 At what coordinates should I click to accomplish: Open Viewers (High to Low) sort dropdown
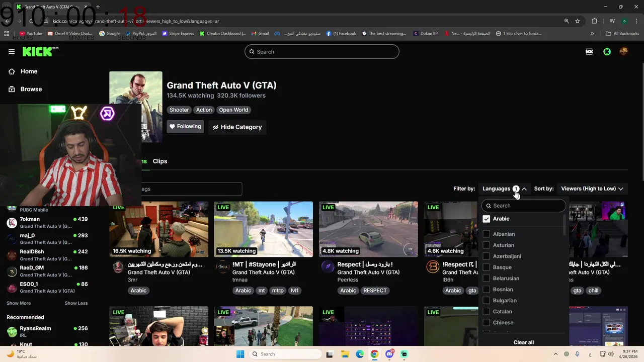pyautogui.click(x=592, y=189)
